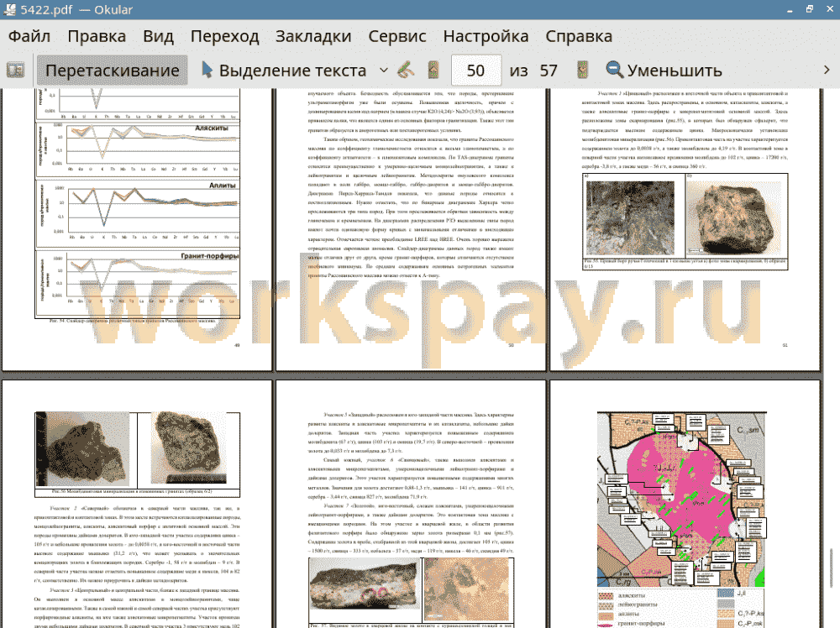Open the Правка menu
840x628 pixels.
[x=97, y=36]
